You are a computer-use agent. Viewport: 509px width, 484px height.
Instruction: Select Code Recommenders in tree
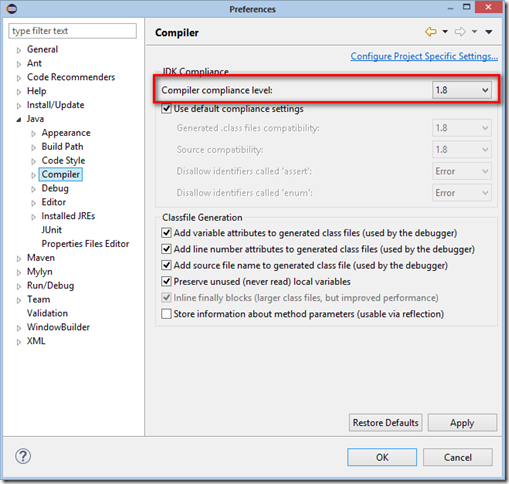click(x=71, y=77)
